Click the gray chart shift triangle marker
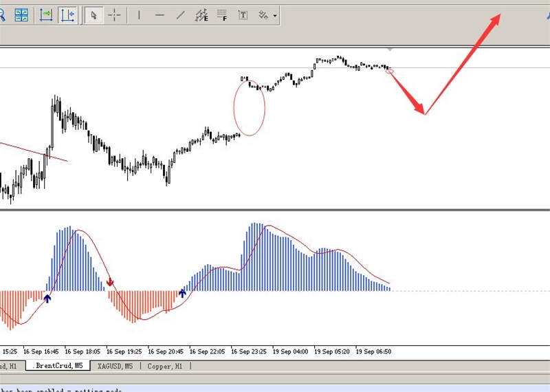Screen dimensions: 550x392 tap(390, 50)
